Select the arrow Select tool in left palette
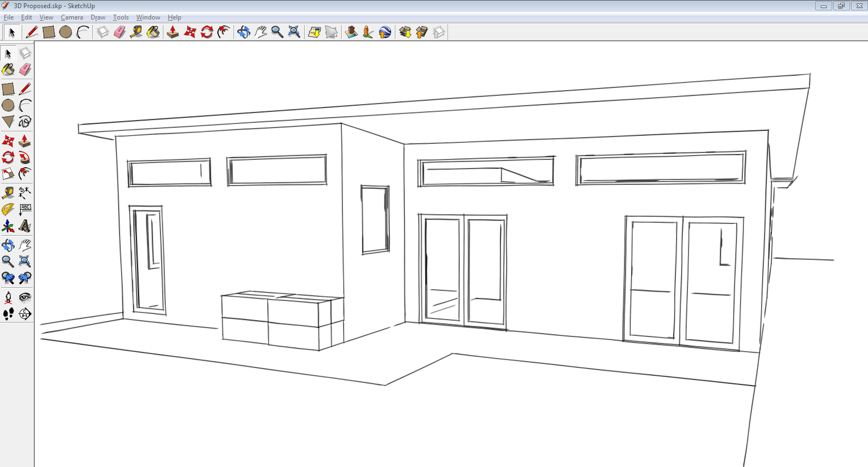 tap(8, 53)
